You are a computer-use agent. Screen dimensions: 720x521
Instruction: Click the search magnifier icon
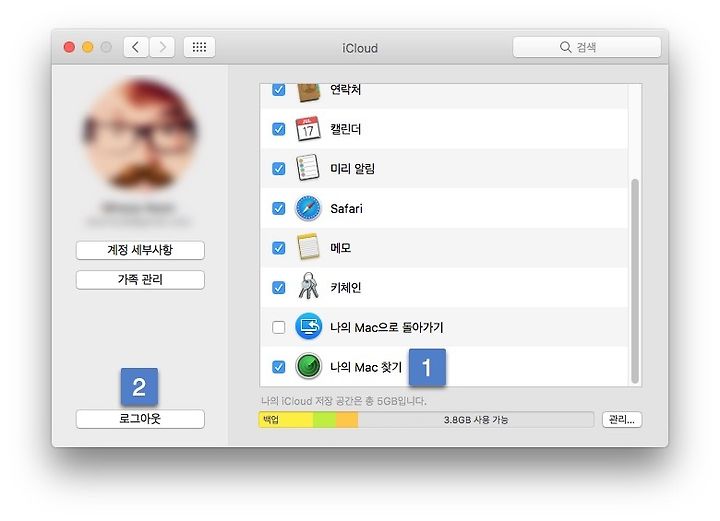[x=565, y=47]
